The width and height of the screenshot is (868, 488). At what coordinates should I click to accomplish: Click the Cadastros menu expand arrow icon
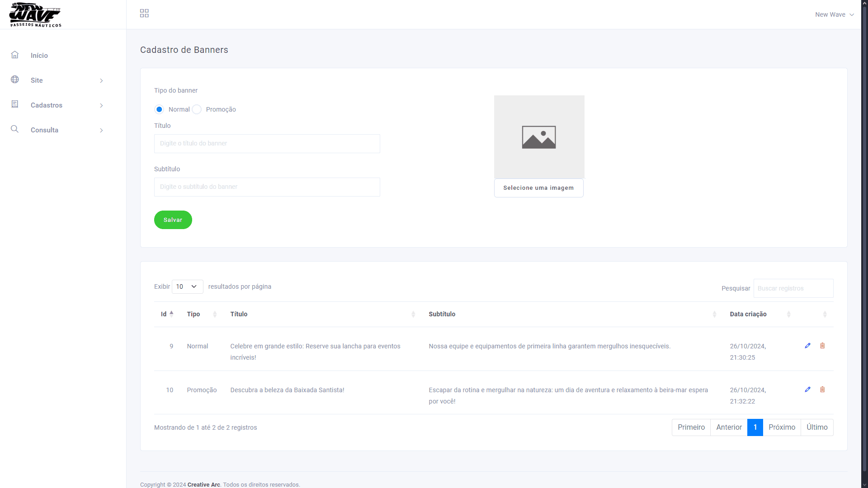point(101,105)
